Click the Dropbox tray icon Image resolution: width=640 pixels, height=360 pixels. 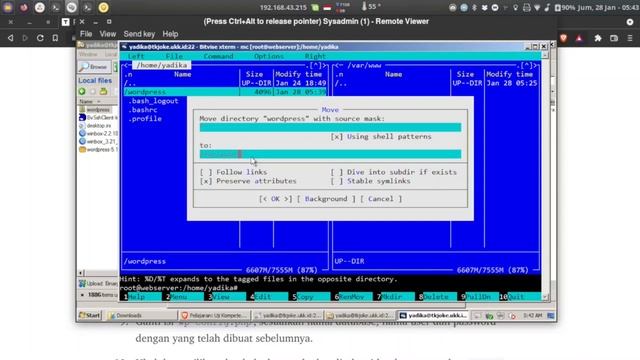click(484, 7)
